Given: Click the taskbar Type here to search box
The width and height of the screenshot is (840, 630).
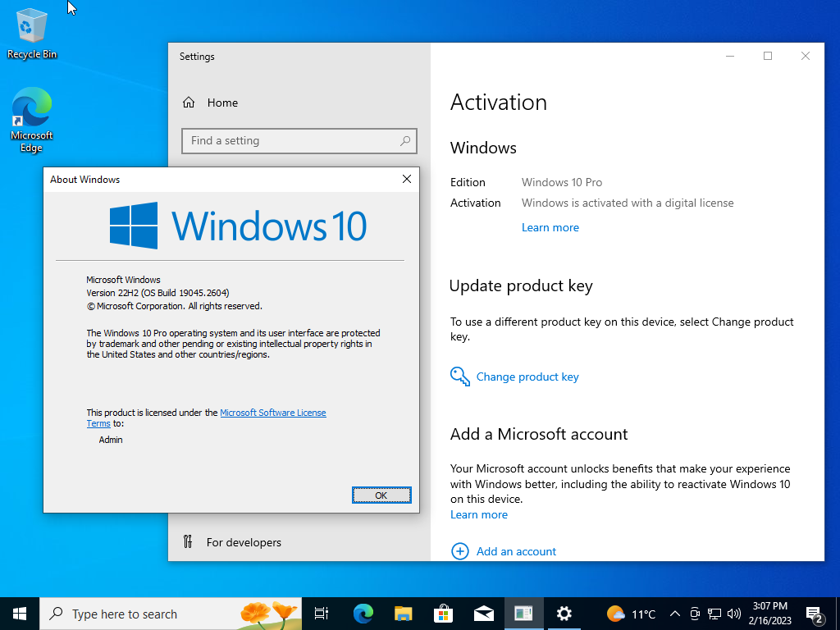Looking at the screenshot, I should (x=171, y=614).
